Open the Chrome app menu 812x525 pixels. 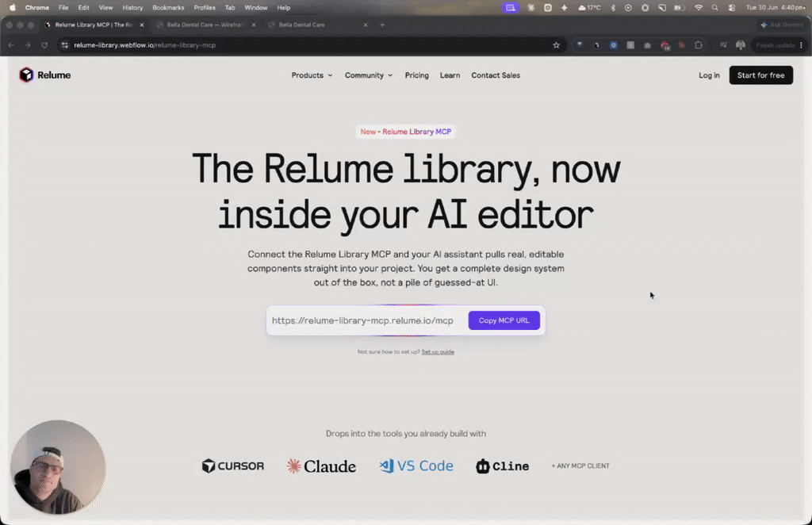click(37, 8)
